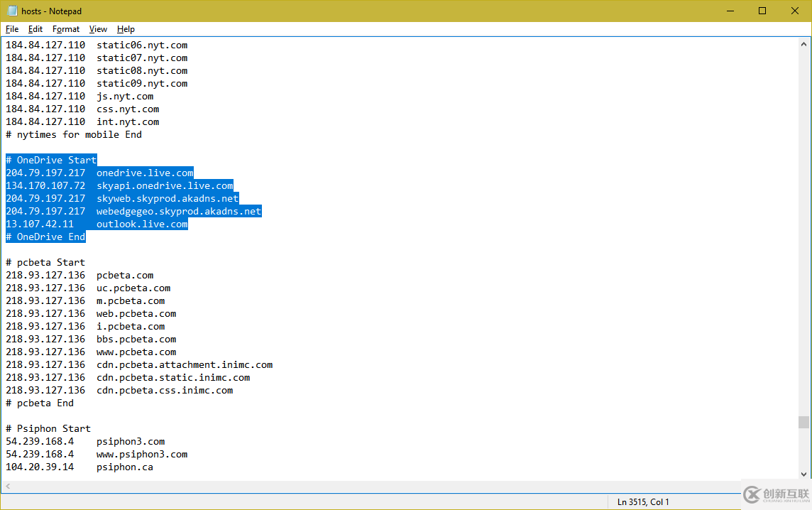812x510 pixels.
Task: Click the web.pcbeta.com hostname
Action: [x=136, y=313]
